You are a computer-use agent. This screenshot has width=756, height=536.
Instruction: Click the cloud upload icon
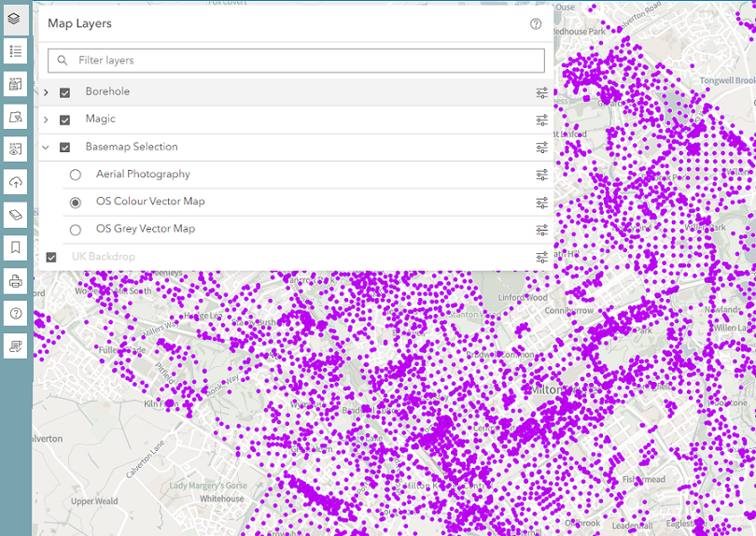(x=15, y=182)
